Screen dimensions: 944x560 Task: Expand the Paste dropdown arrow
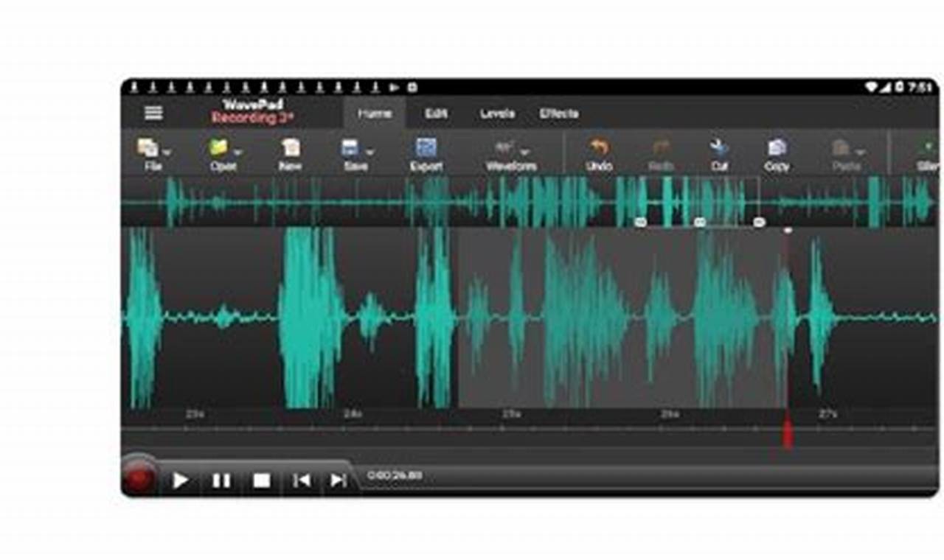coord(860,152)
